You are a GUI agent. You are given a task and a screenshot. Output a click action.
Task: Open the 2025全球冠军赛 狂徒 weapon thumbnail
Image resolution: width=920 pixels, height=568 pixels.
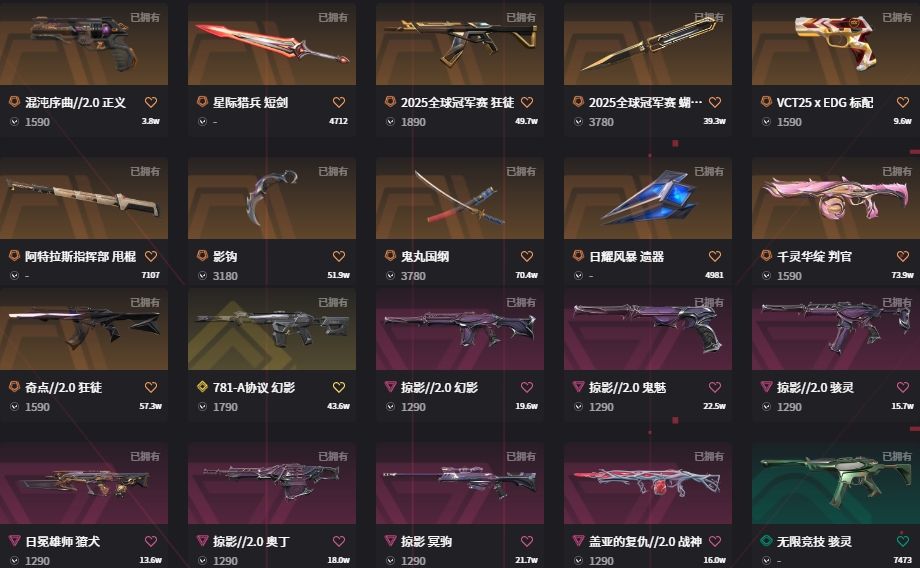[459, 44]
